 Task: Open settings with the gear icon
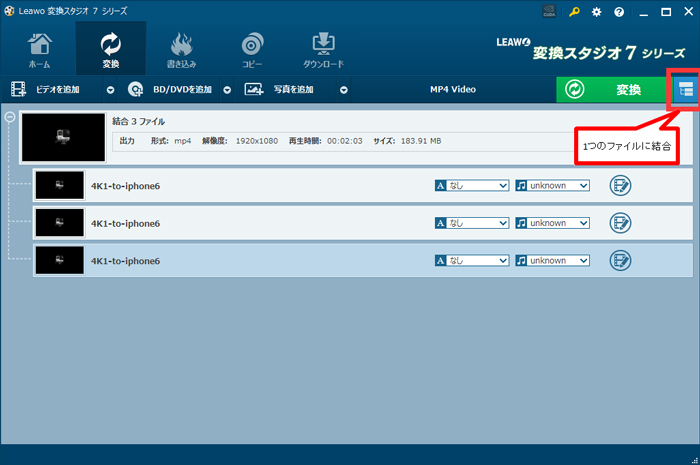[x=597, y=13]
